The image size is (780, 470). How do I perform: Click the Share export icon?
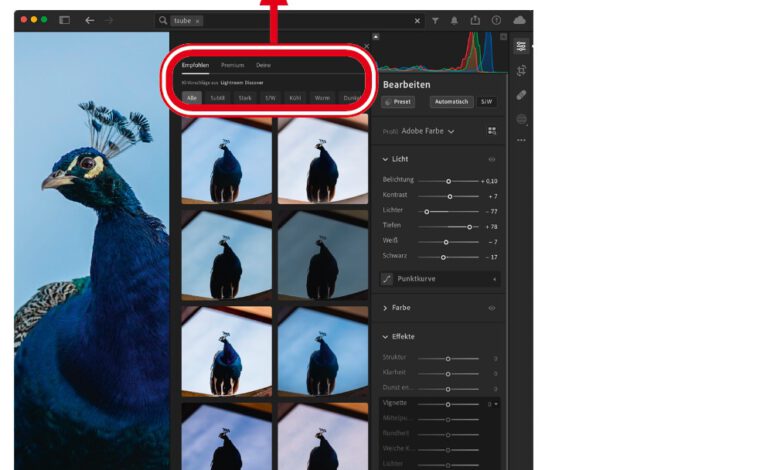475,20
